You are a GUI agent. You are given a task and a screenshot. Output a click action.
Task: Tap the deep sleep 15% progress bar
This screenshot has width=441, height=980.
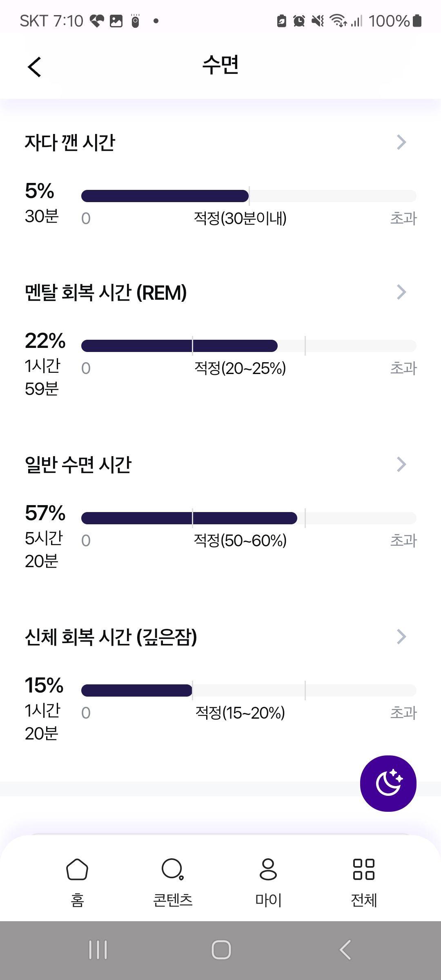click(249, 690)
